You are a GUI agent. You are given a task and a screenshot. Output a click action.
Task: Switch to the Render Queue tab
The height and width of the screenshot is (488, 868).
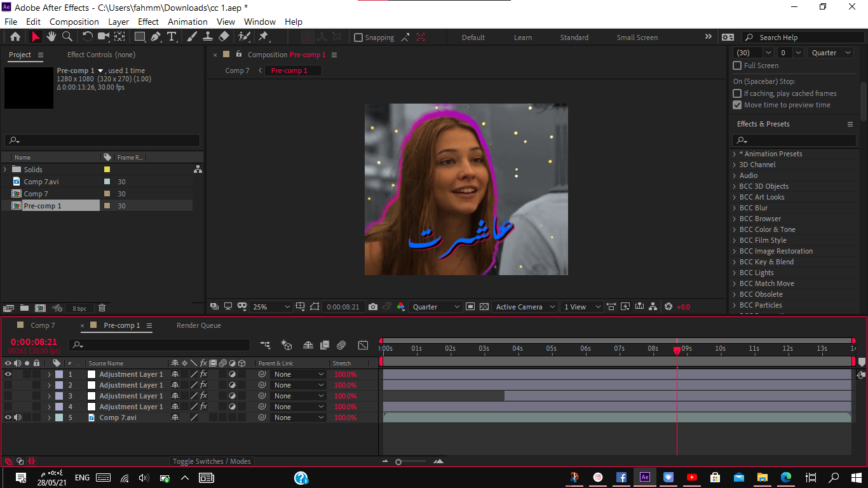[198, 325]
